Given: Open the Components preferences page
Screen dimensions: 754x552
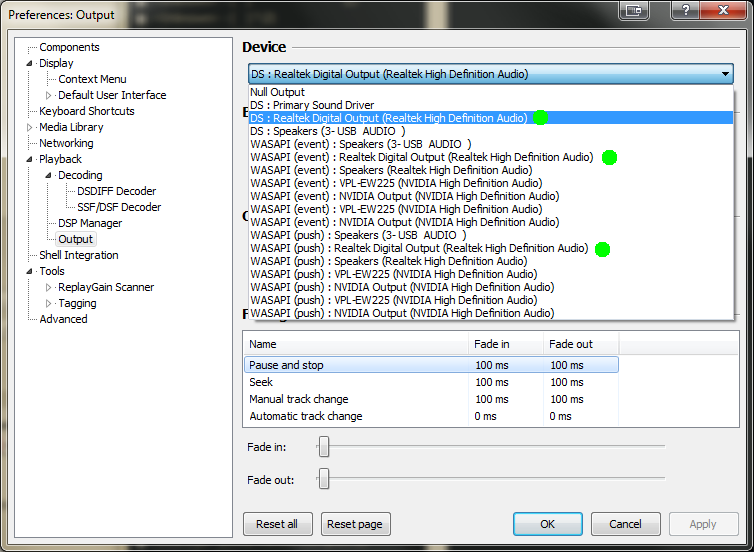Looking at the screenshot, I should (69, 47).
